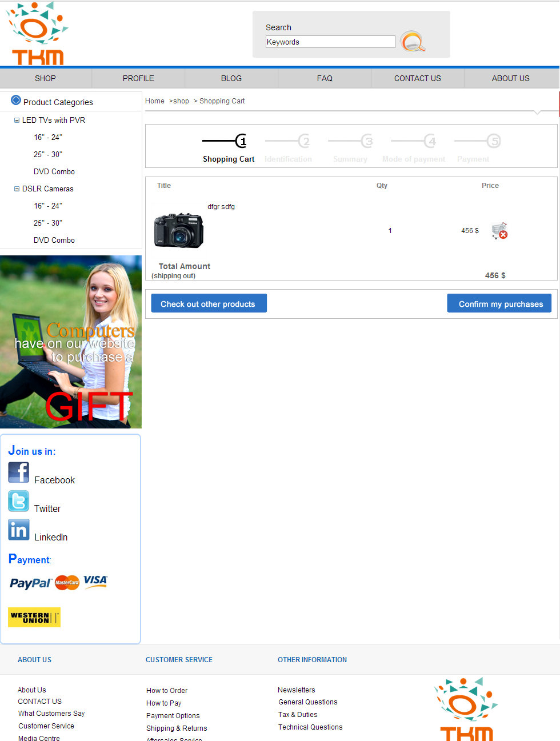Go to the FAQ menu item
Image resolution: width=560 pixels, height=741 pixels.
(x=325, y=78)
